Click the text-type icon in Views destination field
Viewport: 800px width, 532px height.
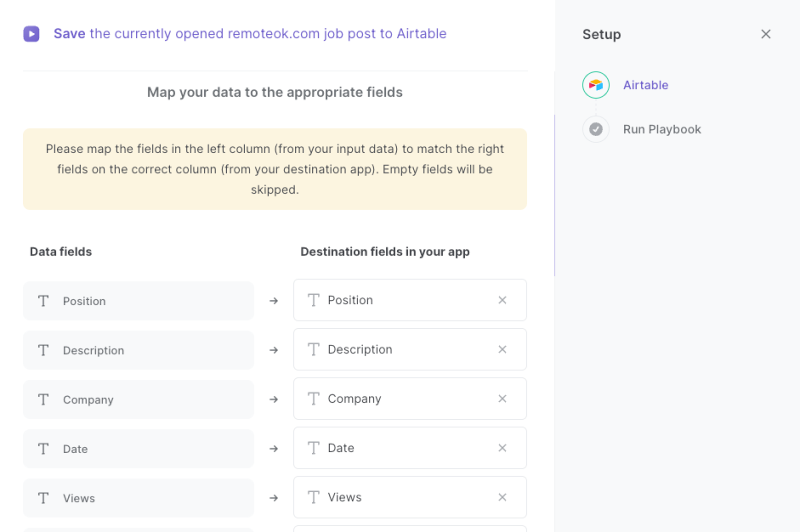313,497
